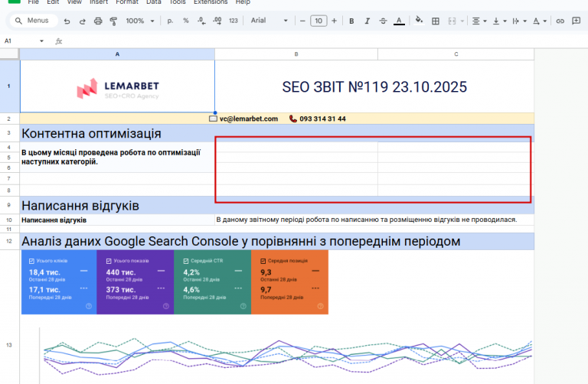
Task: Click the Lemarbet logo image
Action: click(x=117, y=89)
